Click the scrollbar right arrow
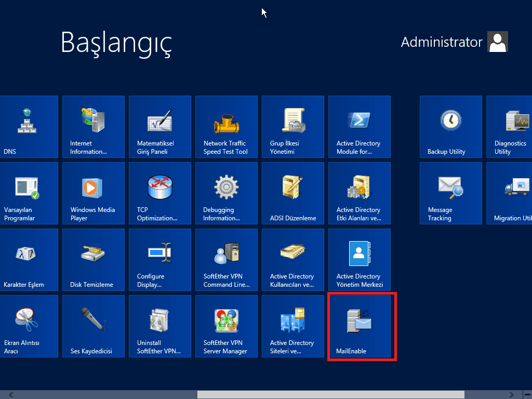532x399 pixels. coord(512,395)
